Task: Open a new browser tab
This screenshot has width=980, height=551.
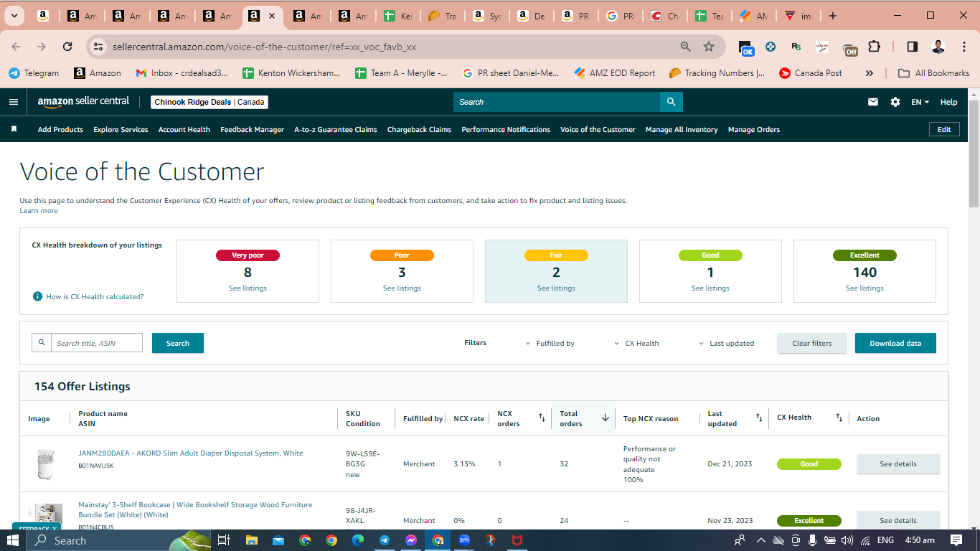Action: click(x=832, y=16)
